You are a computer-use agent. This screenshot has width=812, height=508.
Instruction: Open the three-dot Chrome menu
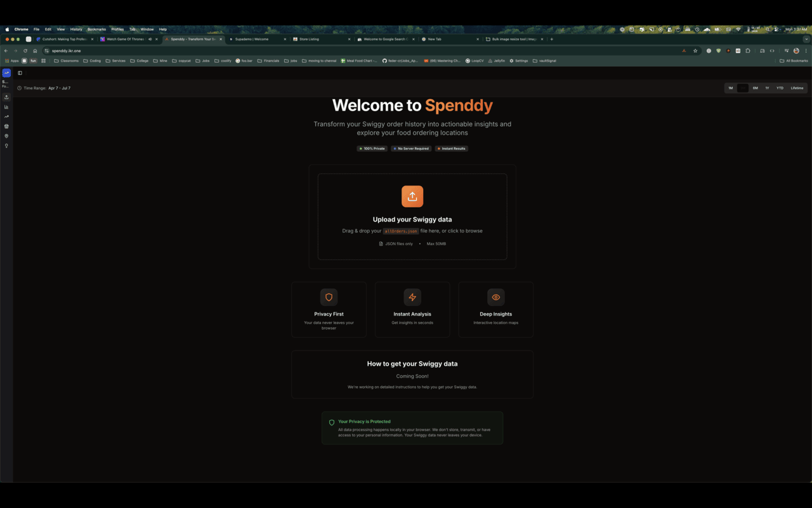pos(806,51)
